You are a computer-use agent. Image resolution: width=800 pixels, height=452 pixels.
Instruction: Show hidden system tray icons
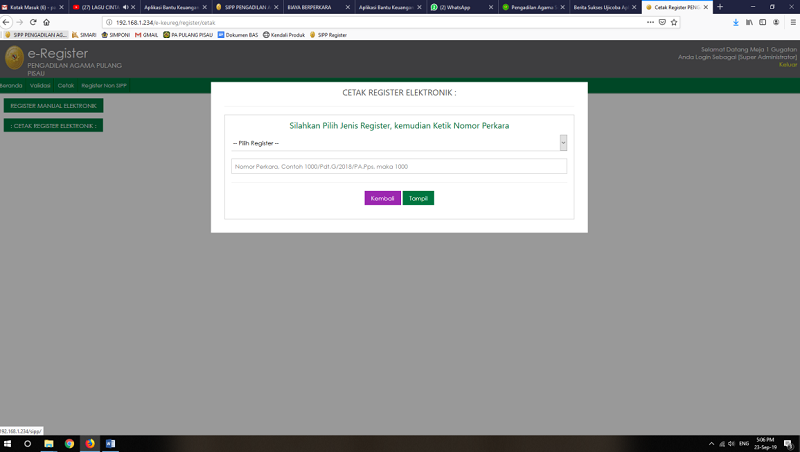[x=711, y=443]
